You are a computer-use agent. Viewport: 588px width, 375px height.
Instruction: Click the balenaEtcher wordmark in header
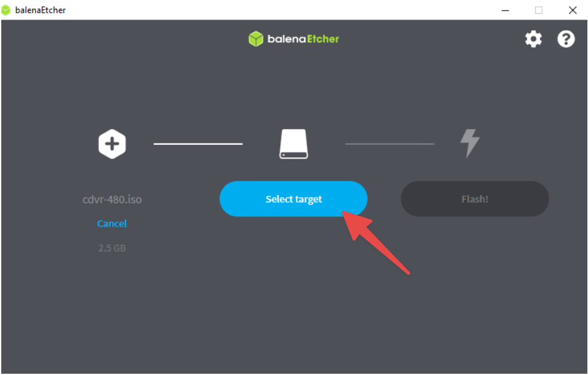tap(303, 39)
